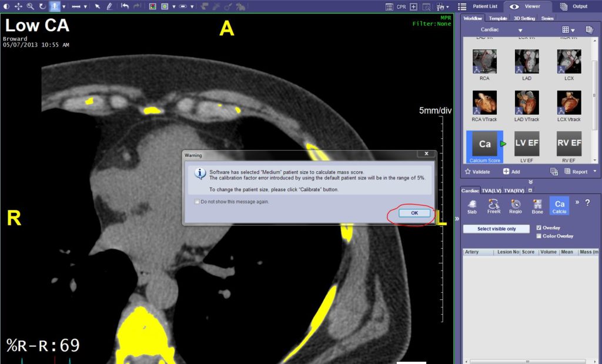Switch to the TVA(RV) tab
Image resolution: width=602 pixels, height=364 pixels.
coord(514,191)
